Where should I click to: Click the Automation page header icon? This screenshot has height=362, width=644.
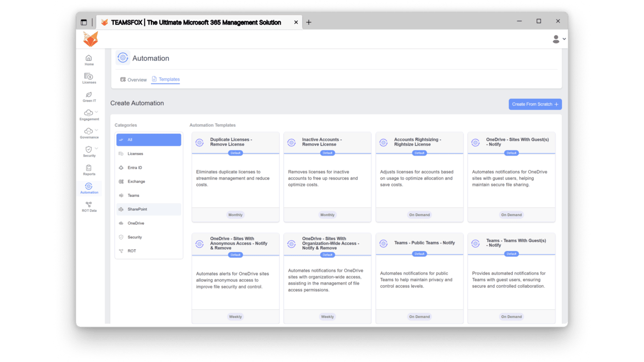point(123,58)
